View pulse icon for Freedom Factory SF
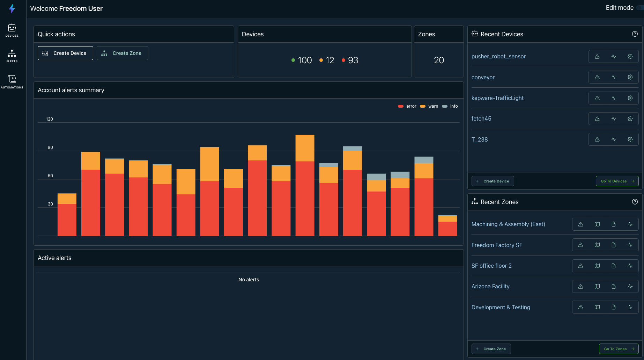This screenshot has width=644, height=360. pyautogui.click(x=630, y=245)
